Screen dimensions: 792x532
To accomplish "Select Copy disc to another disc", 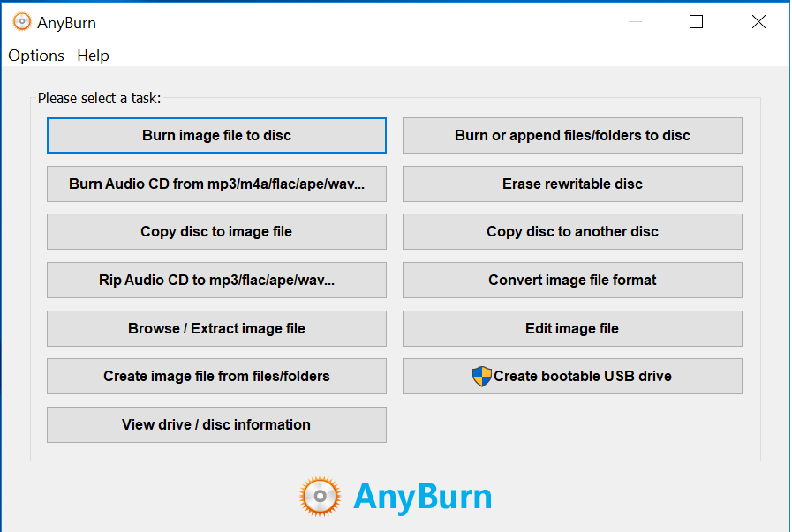I will pyautogui.click(x=572, y=232).
